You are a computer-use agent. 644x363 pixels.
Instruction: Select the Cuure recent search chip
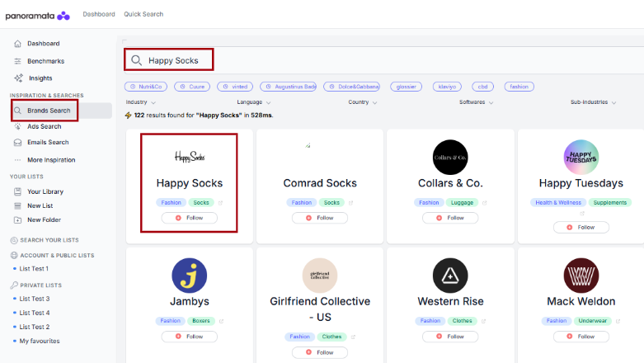tap(192, 87)
